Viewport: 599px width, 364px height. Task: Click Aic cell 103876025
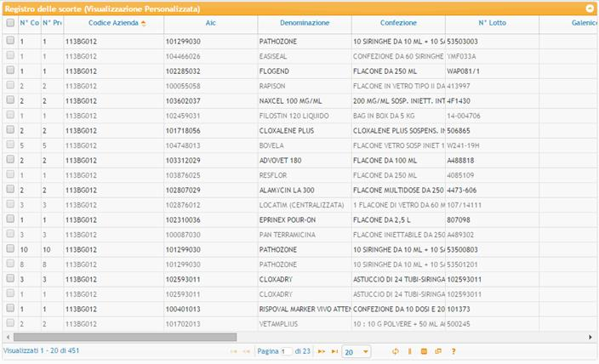click(183, 175)
